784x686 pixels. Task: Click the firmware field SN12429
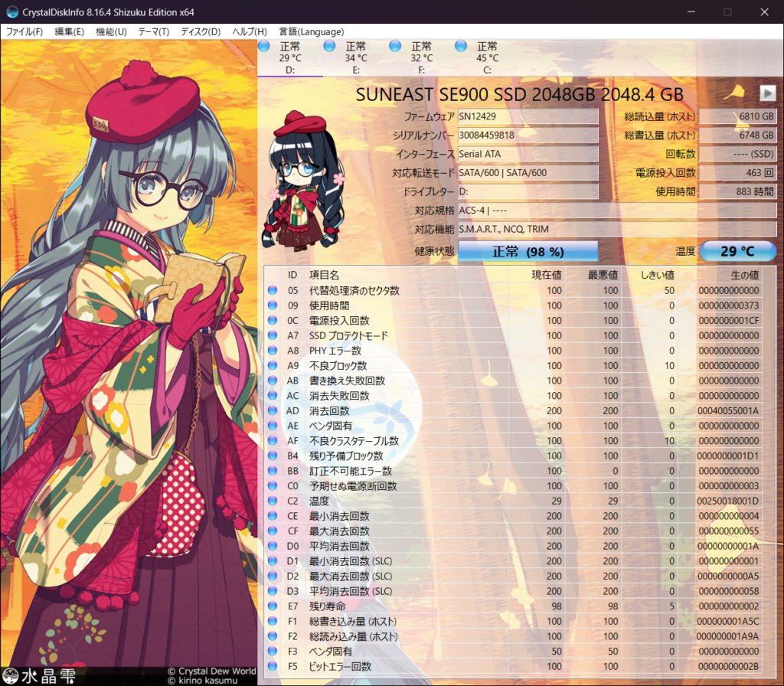528,116
